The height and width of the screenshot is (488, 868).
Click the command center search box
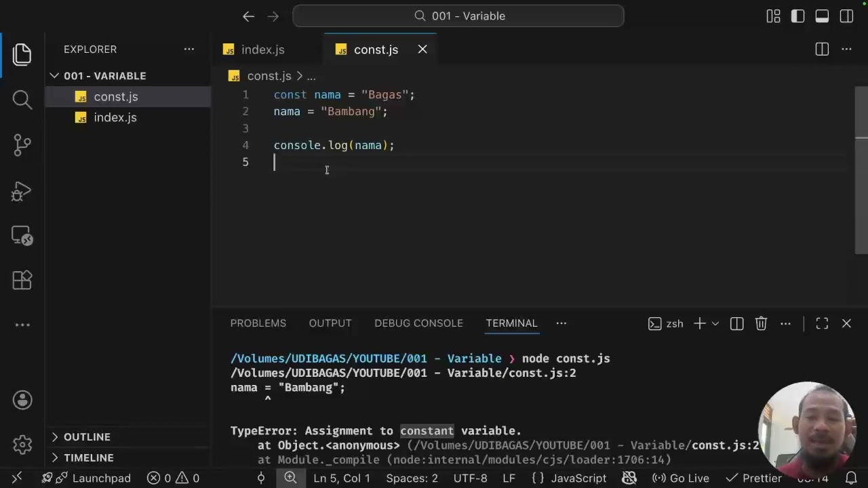tap(458, 16)
